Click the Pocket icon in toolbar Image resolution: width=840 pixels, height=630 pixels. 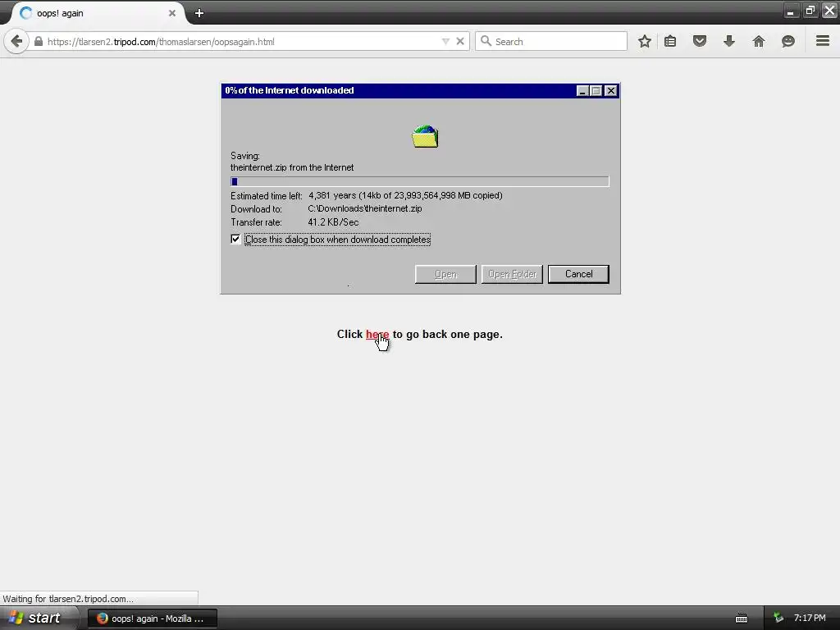[x=700, y=41]
